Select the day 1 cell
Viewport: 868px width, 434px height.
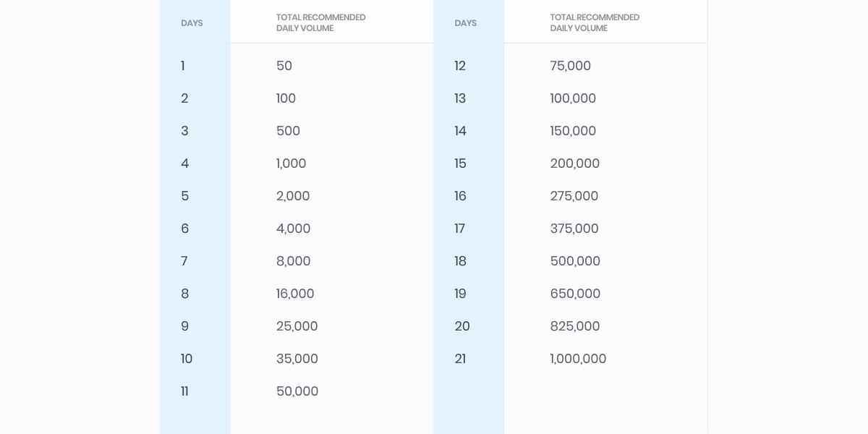[x=183, y=66]
